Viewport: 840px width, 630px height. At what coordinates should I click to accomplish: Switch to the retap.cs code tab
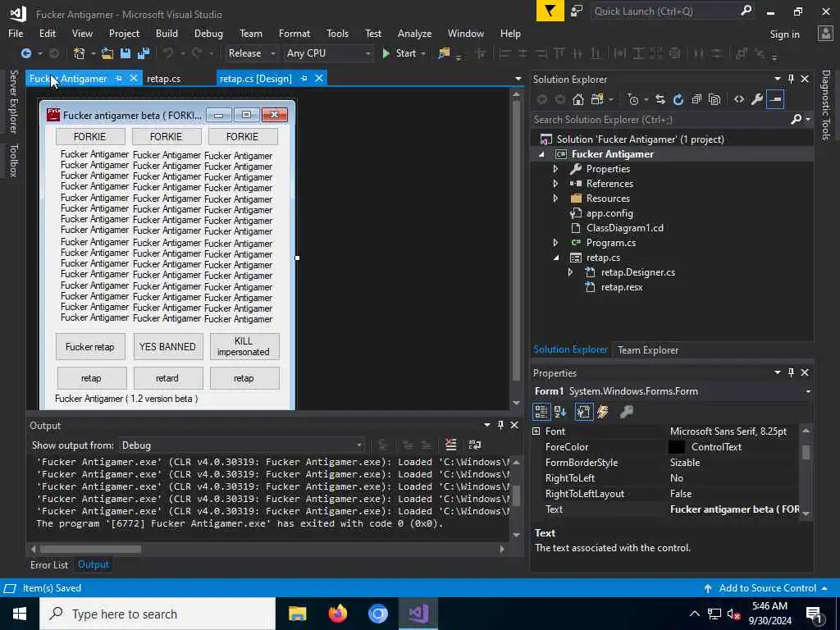[163, 79]
